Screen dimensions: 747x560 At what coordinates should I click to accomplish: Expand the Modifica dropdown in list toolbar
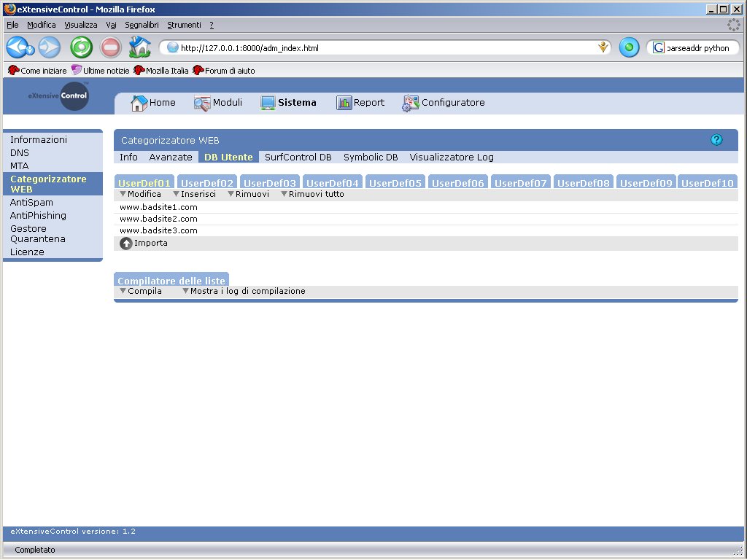coord(140,195)
